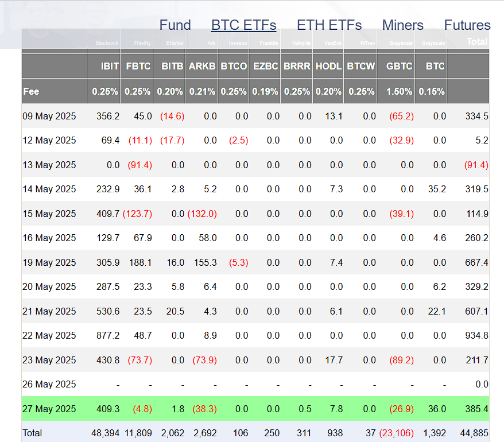Select IBIT value 356.2 on 09 May

(108, 116)
